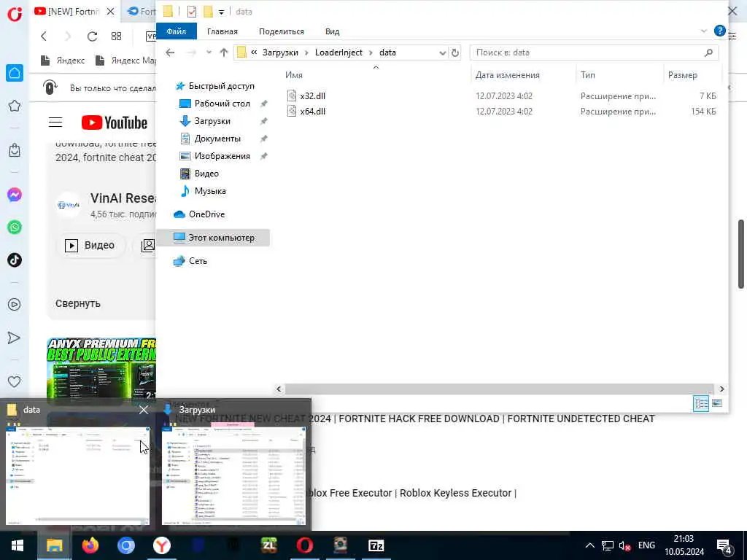Screen dimensions: 747x560
Task: Close the data window preview thumbnail
Action: point(144,410)
